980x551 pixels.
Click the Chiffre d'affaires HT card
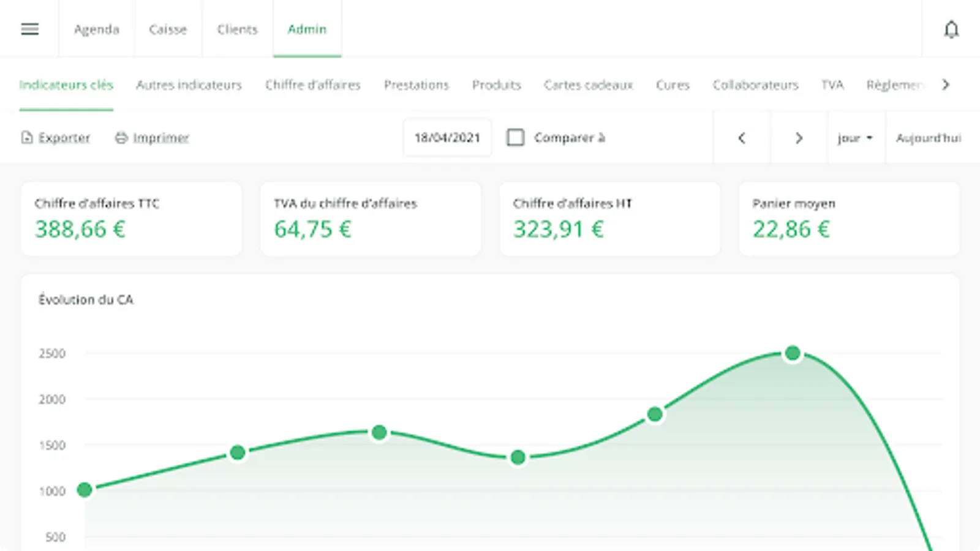point(610,219)
